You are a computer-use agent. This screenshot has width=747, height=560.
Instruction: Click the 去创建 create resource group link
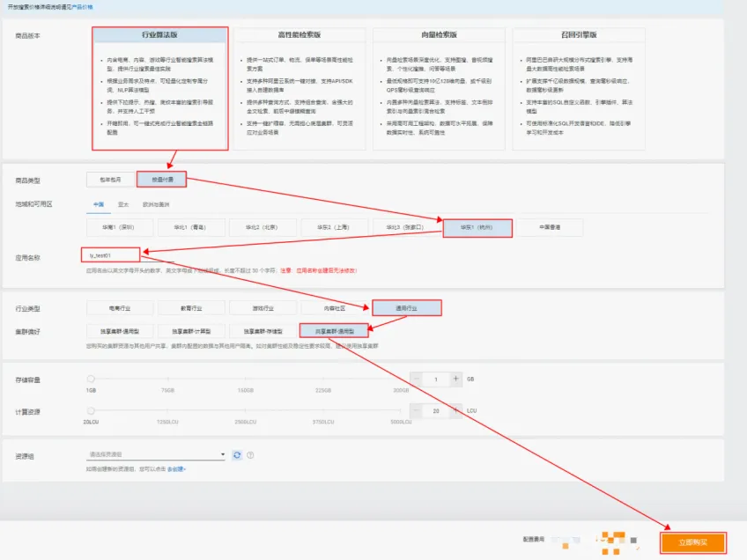click(176, 469)
